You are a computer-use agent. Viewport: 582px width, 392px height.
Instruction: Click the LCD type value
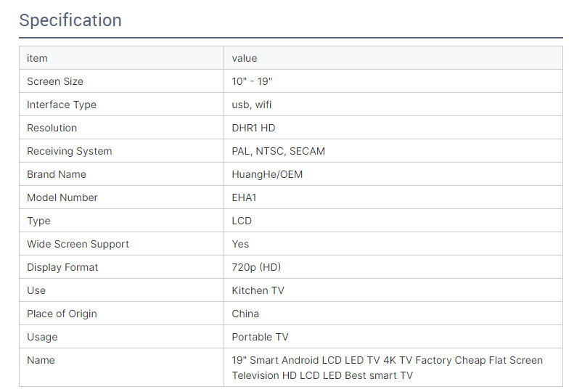pyautogui.click(x=242, y=221)
